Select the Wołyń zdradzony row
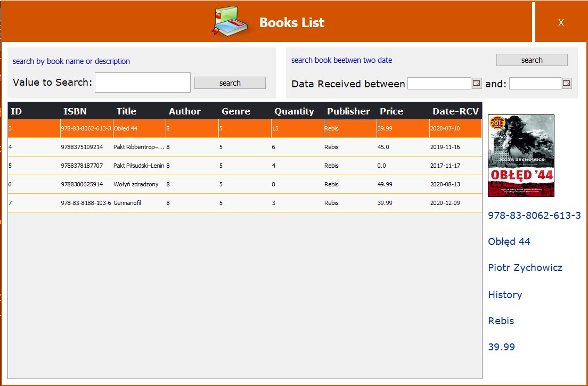The image size is (588, 386). tap(213, 184)
